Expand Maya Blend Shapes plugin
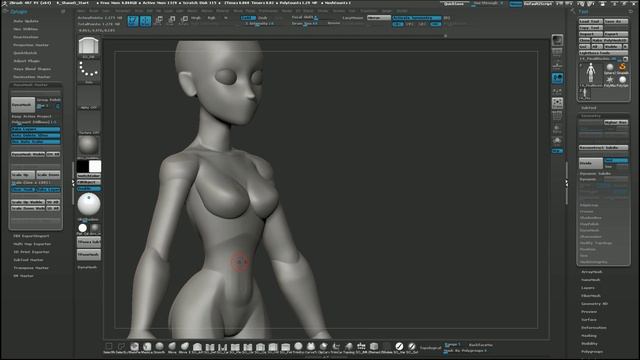This screenshot has height=360, width=640. 32,69
